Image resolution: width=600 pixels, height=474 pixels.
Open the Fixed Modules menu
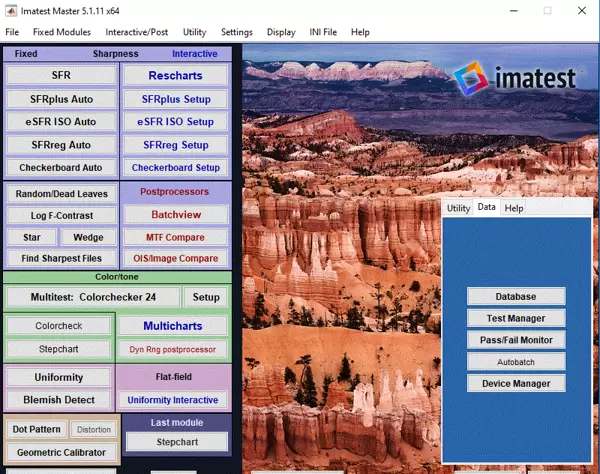[x=61, y=32]
